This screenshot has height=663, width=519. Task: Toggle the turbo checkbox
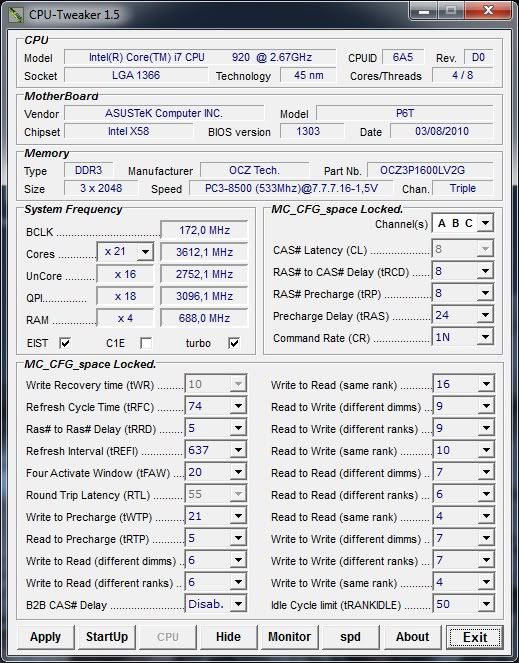click(234, 343)
